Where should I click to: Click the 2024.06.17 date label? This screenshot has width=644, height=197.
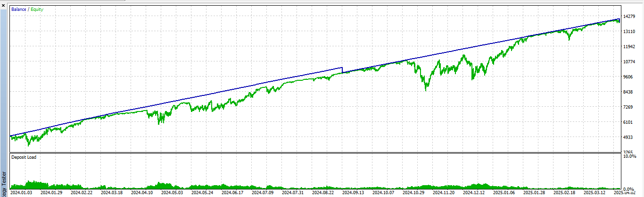coord(233,193)
